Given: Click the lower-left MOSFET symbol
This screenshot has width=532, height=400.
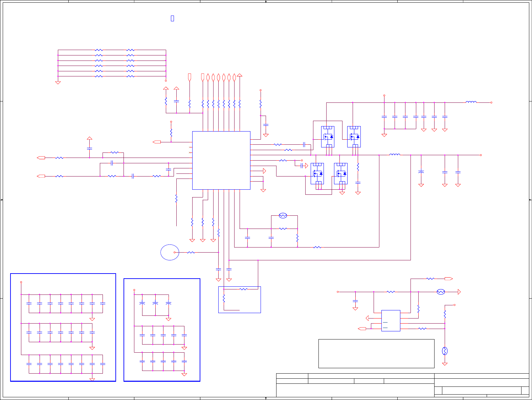Looking at the screenshot, I should click(x=317, y=173).
